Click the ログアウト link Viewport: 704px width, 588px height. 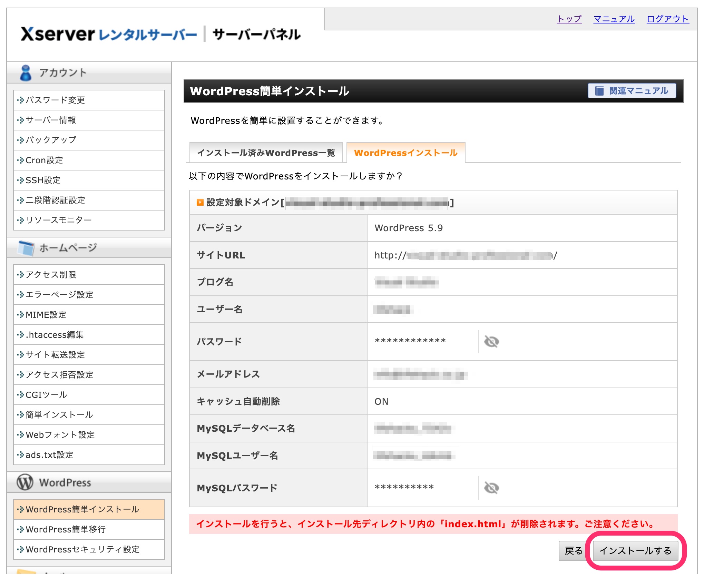point(668,19)
